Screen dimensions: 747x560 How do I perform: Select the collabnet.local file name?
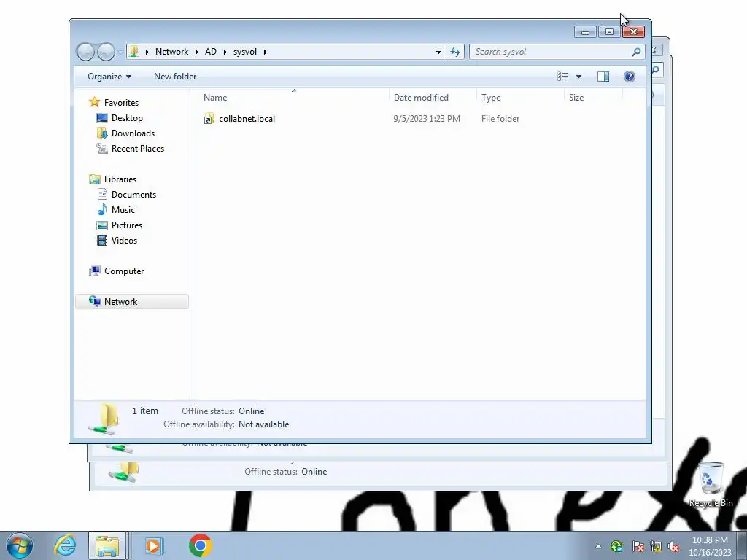(x=247, y=119)
